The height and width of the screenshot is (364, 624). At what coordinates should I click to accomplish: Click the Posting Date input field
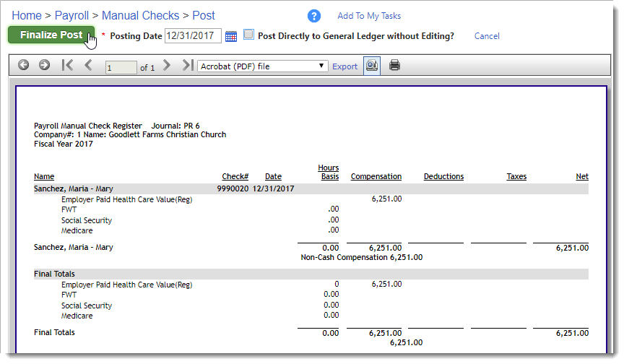click(x=193, y=36)
